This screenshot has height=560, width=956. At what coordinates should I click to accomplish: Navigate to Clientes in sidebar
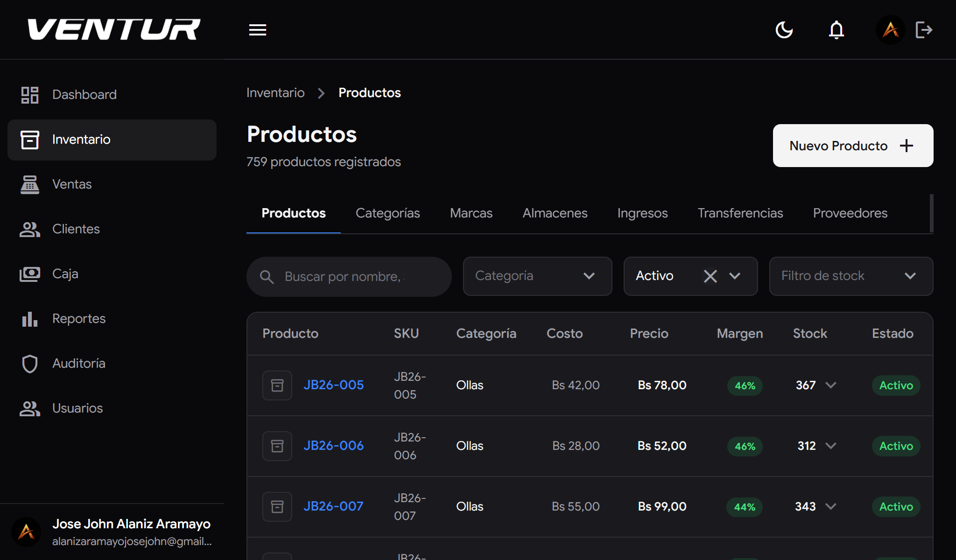76,229
